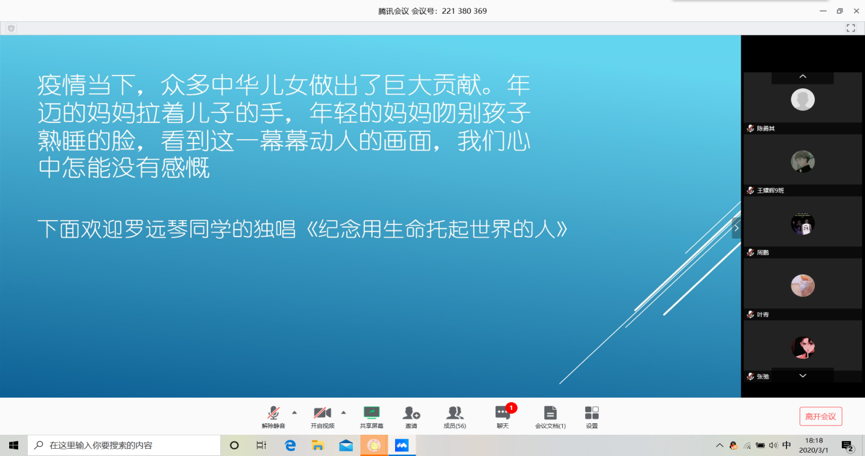Open the video options arrow beside the camera
The image size is (865, 456).
343,412
